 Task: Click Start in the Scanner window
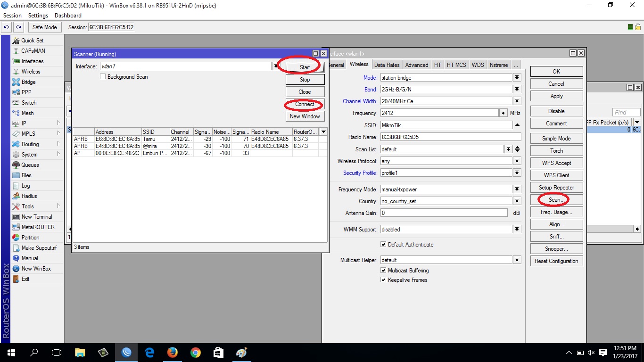pyautogui.click(x=305, y=67)
